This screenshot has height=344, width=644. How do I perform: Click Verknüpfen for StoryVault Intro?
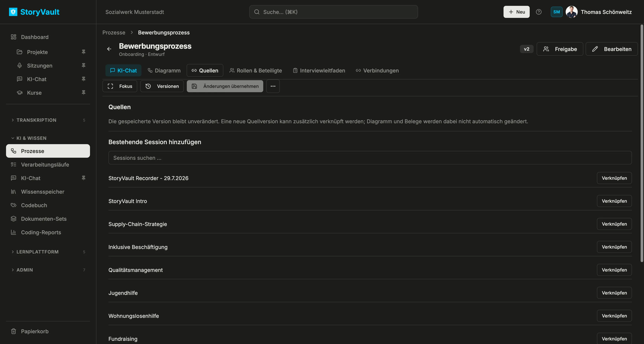[x=614, y=201]
